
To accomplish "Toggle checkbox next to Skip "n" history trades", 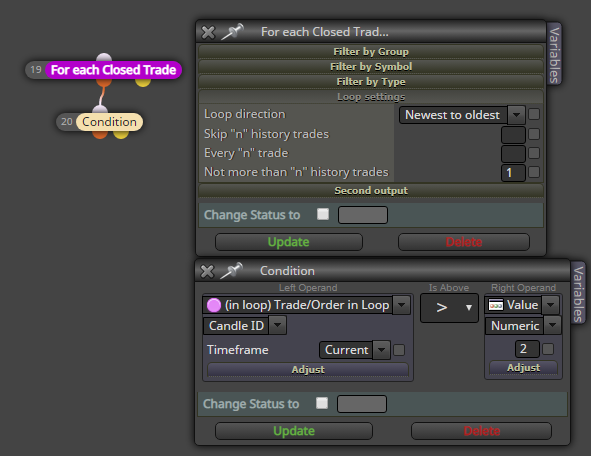I will (534, 134).
